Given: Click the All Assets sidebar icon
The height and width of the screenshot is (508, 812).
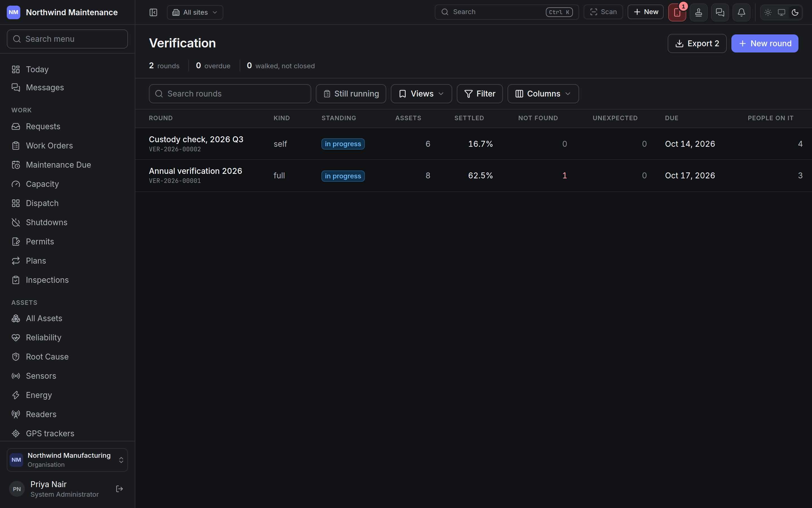Looking at the screenshot, I should click(x=16, y=319).
